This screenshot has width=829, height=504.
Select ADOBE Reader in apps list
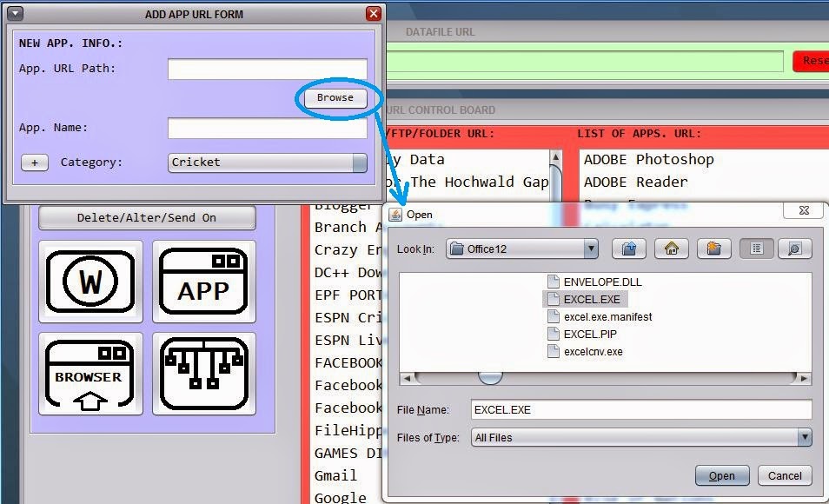click(x=635, y=182)
